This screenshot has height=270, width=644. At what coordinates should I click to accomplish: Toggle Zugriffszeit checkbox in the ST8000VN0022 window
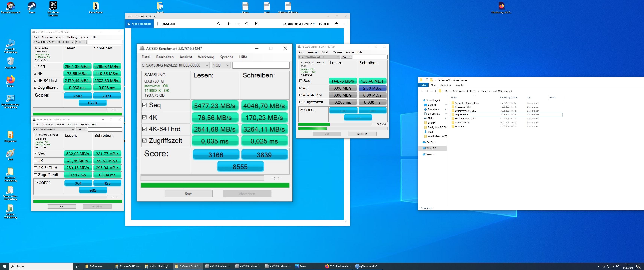(x=300, y=102)
